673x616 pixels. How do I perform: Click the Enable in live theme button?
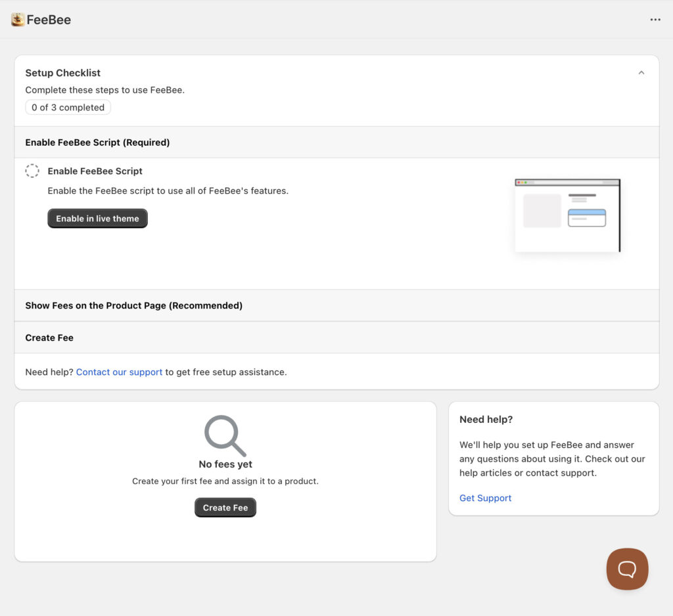point(97,218)
